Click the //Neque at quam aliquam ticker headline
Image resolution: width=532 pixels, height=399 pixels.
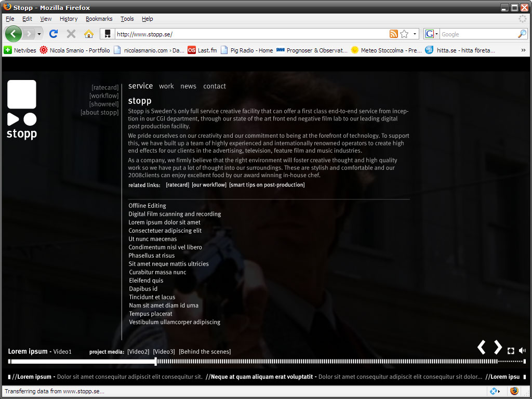point(259,377)
